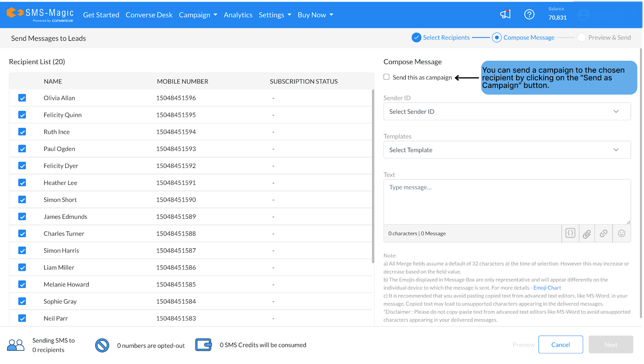This screenshot has height=364, width=644.
Task: Click the SMS credits wallet icon
Action: tap(204, 345)
